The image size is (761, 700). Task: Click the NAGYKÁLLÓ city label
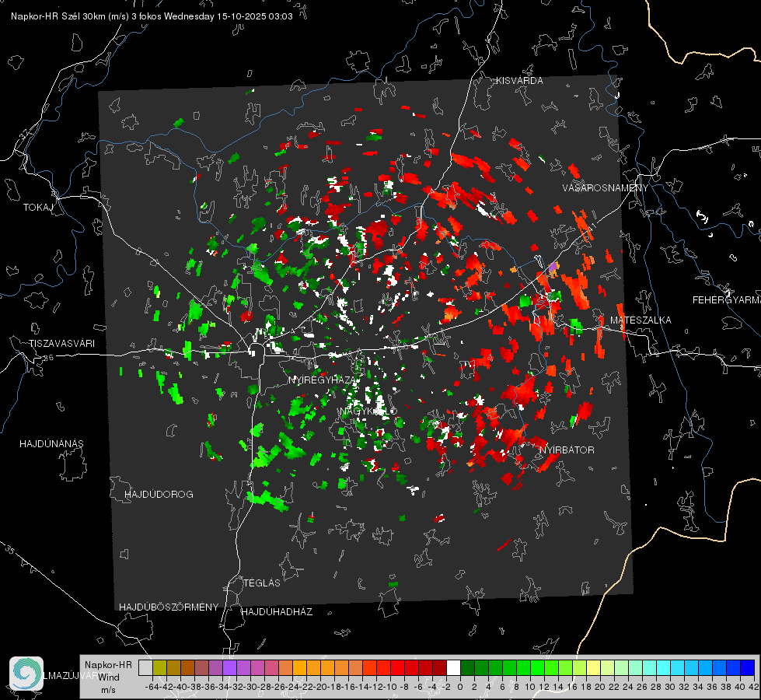[x=368, y=411]
